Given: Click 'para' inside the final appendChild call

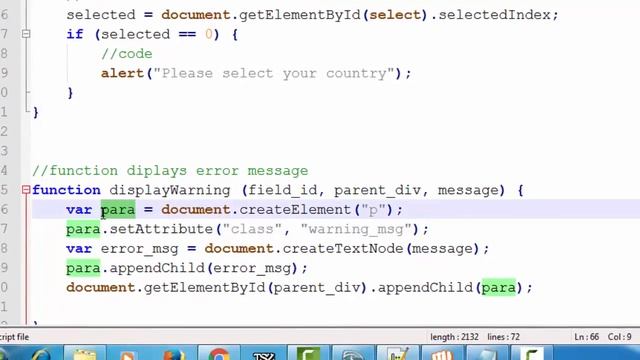Looking at the screenshot, I should [x=499, y=288].
